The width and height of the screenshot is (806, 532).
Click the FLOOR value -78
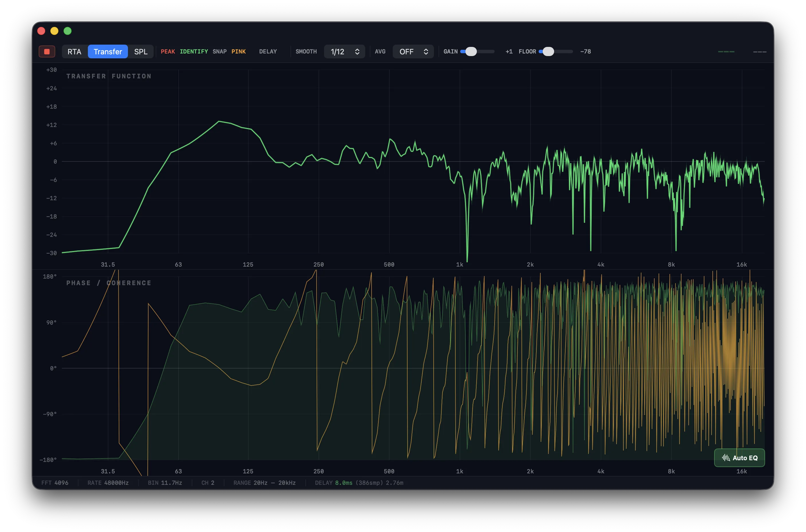pos(585,51)
